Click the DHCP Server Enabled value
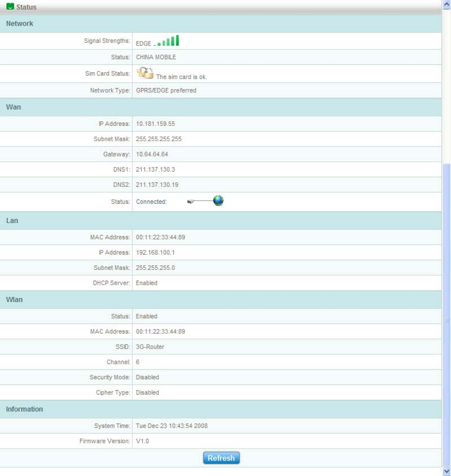The width and height of the screenshot is (451, 476). pyautogui.click(x=146, y=283)
